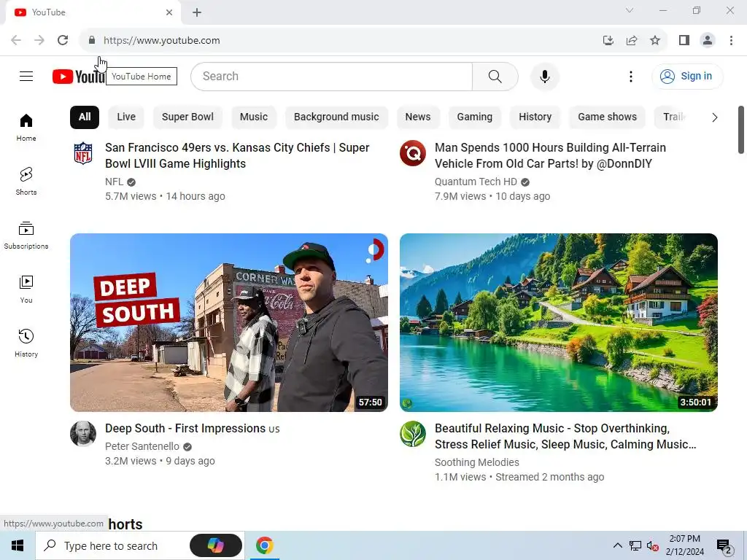This screenshot has height=560, width=747.
Task: Open Home in the sidebar
Action: click(26, 128)
